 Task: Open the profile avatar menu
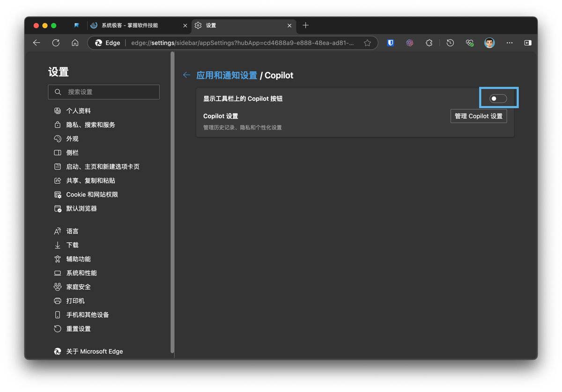point(489,43)
